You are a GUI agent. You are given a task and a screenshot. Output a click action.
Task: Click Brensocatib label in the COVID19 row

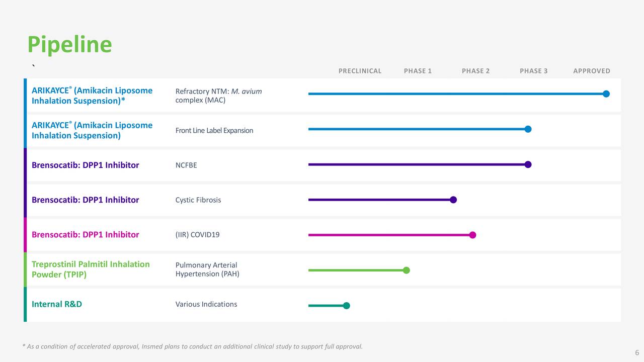click(85, 234)
